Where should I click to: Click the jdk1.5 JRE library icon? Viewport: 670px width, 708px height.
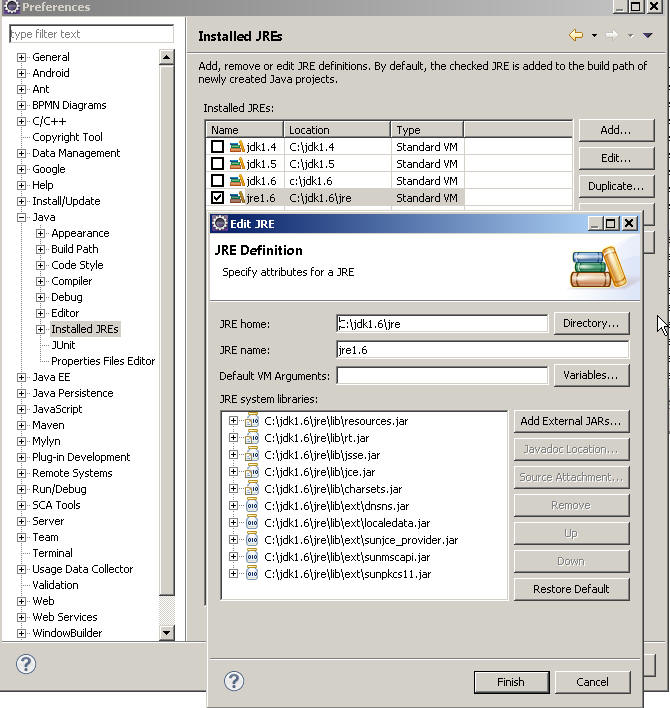point(237,163)
